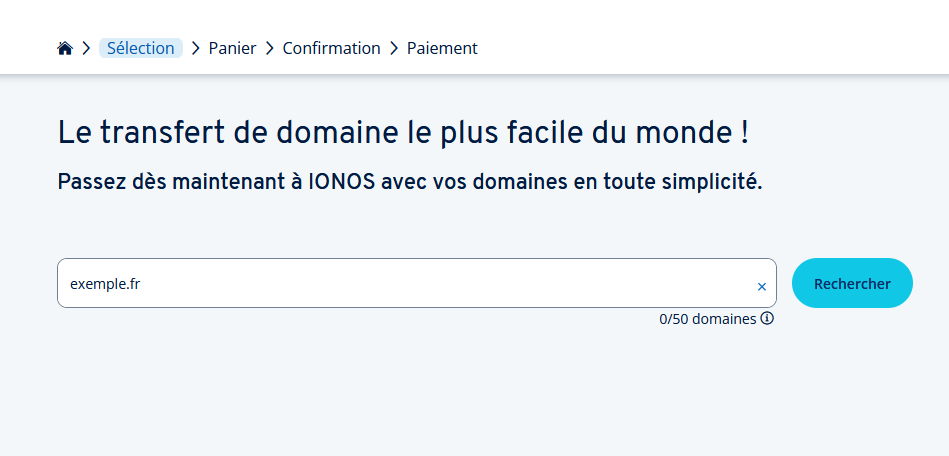Image resolution: width=949 pixels, height=456 pixels.
Task: Jump to the Paiement step
Action: (x=442, y=48)
